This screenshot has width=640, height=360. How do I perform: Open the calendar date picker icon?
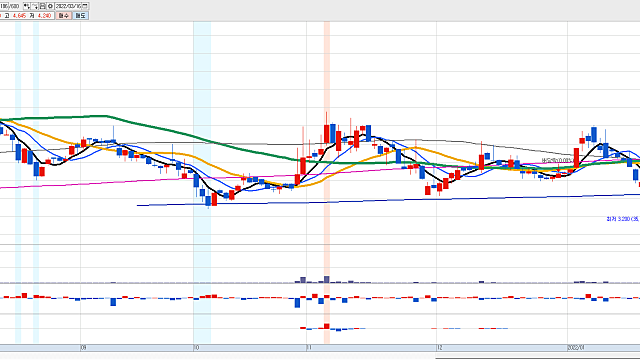coord(85,6)
